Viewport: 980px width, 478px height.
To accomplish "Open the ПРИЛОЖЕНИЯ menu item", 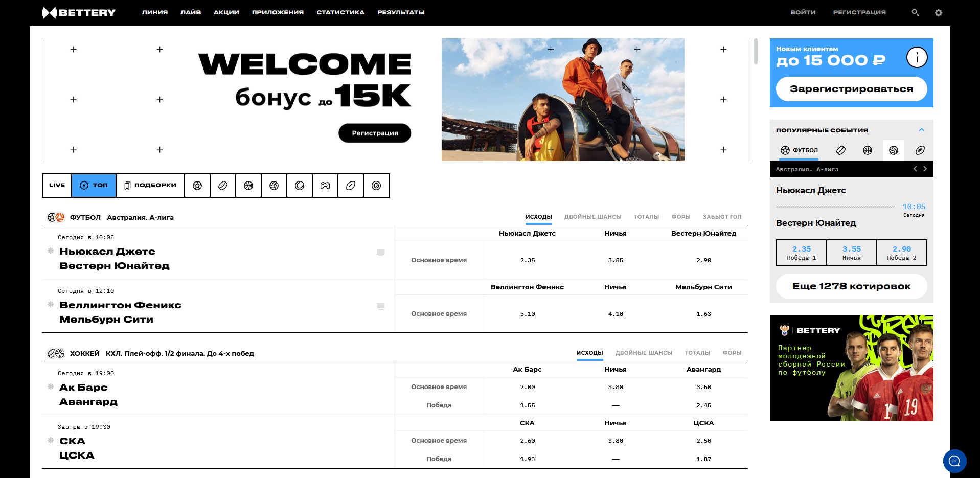I will pyautogui.click(x=278, y=12).
